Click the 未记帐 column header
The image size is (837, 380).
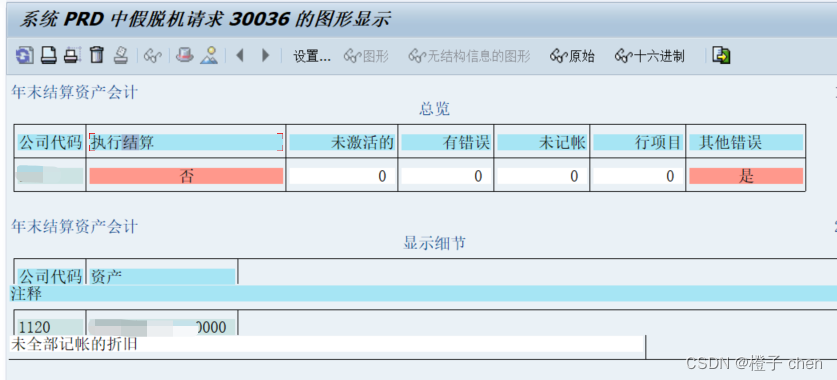point(542,142)
